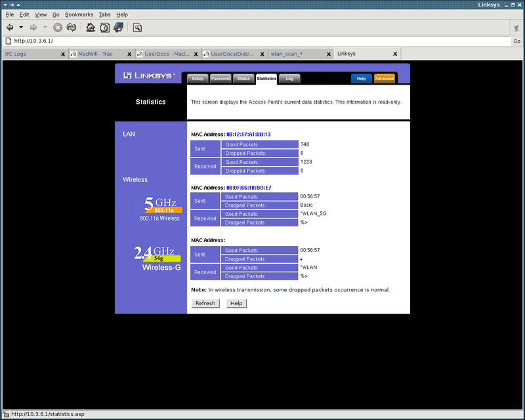The width and height of the screenshot is (525, 420).
Task: Click the UserDocs - Mad... tab favicon
Action: (x=140, y=54)
